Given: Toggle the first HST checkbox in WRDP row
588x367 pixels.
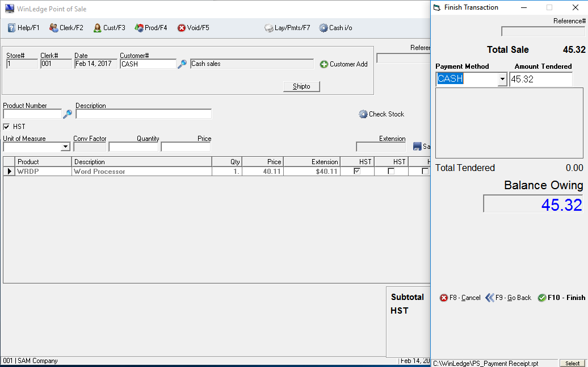Looking at the screenshot, I should pyautogui.click(x=357, y=171).
